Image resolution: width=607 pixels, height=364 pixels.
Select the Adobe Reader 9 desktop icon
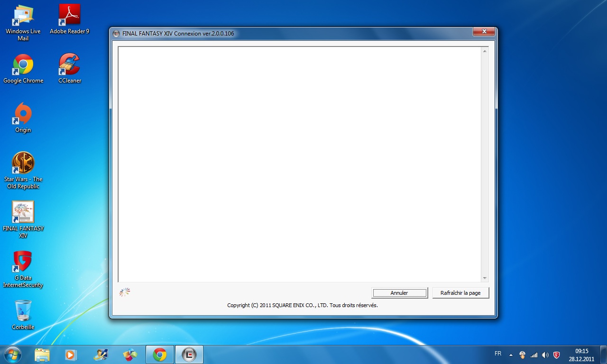[x=69, y=19]
